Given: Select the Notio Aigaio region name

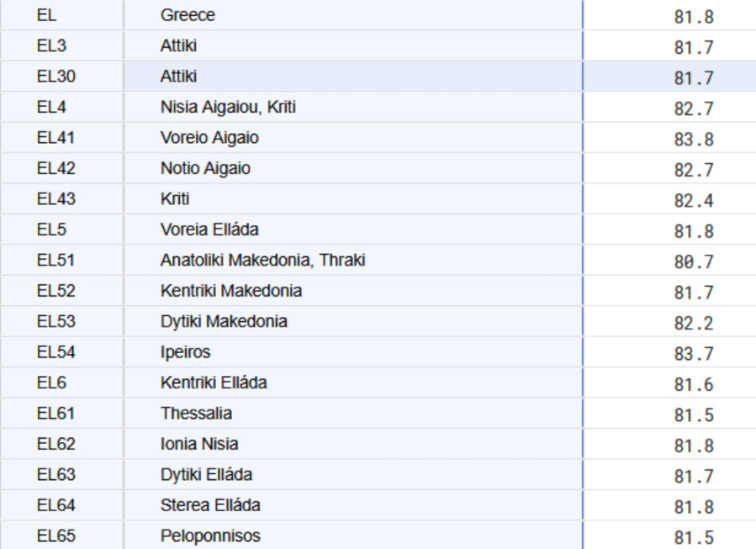Looking at the screenshot, I should (205, 168).
